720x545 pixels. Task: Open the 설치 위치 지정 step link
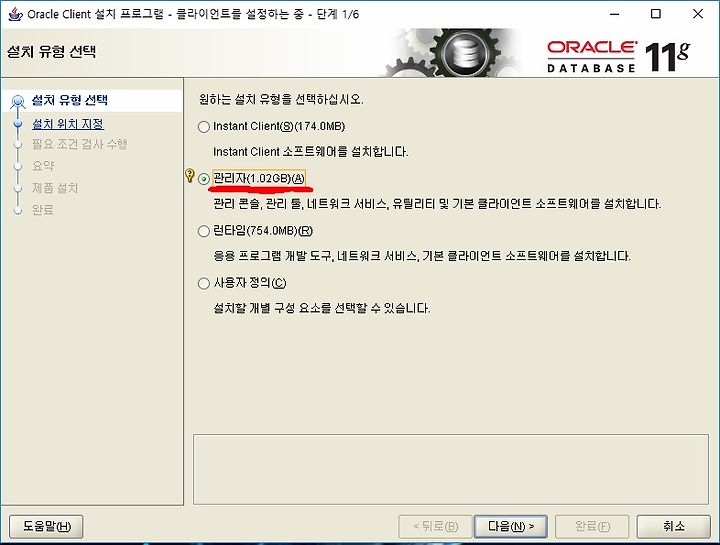(68, 124)
